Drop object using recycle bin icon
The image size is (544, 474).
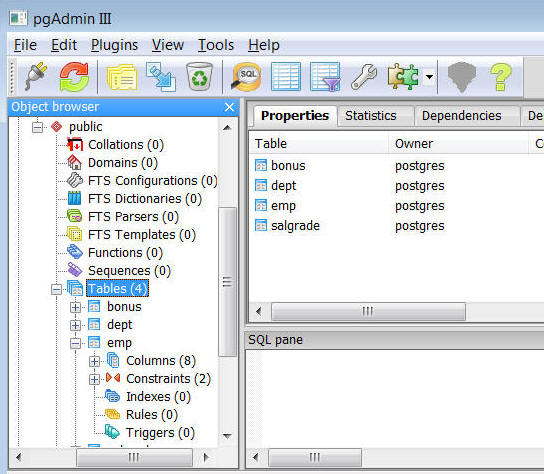click(199, 76)
